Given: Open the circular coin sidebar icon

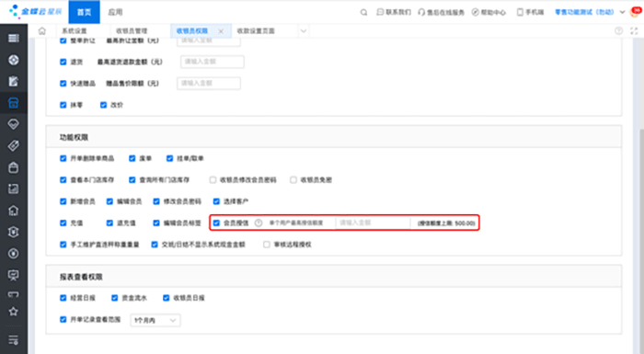Looking at the screenshot, I should tap(13, 254).
